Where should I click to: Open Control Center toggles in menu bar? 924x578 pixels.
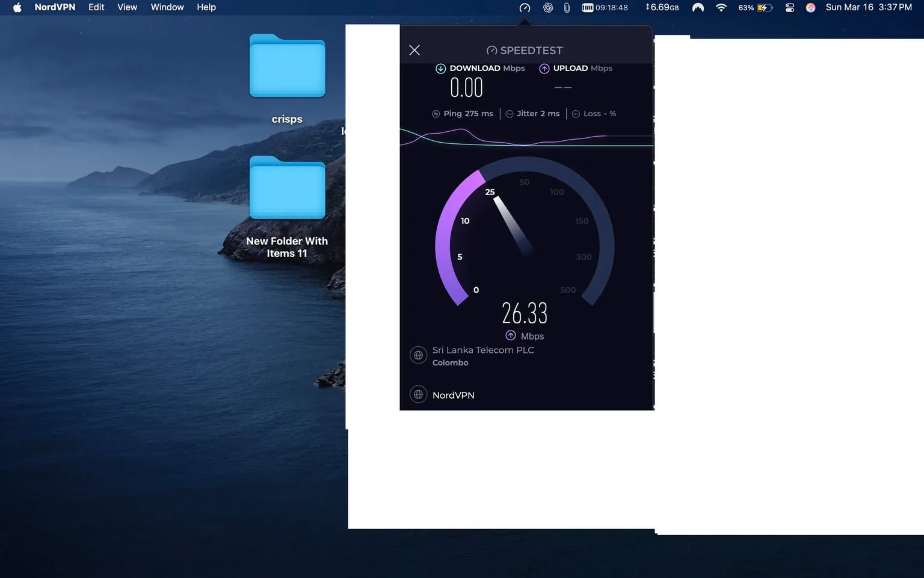789,7
